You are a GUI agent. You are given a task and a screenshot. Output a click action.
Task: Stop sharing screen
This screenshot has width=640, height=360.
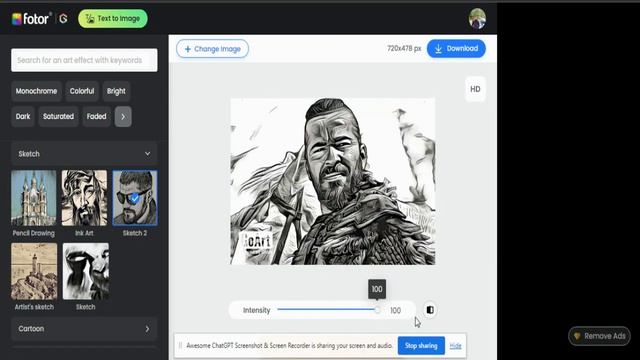(421, 346)
